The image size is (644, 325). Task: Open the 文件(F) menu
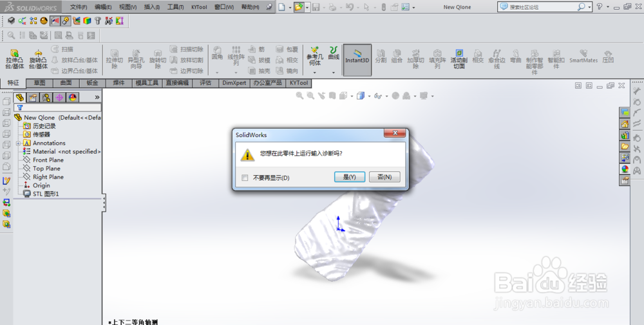pos(79,7)
